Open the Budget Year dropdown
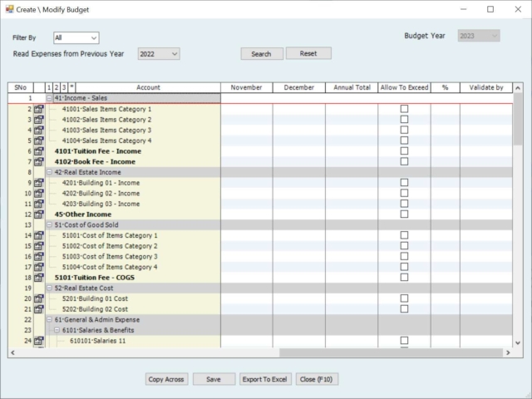The width and height of the screenshot is (532, 399). tap(479, 36)
